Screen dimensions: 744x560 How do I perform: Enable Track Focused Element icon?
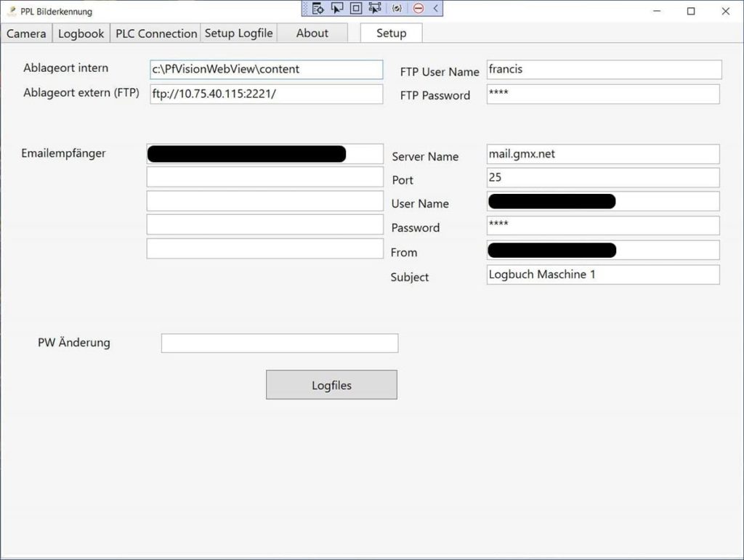(x=375, y=9)
